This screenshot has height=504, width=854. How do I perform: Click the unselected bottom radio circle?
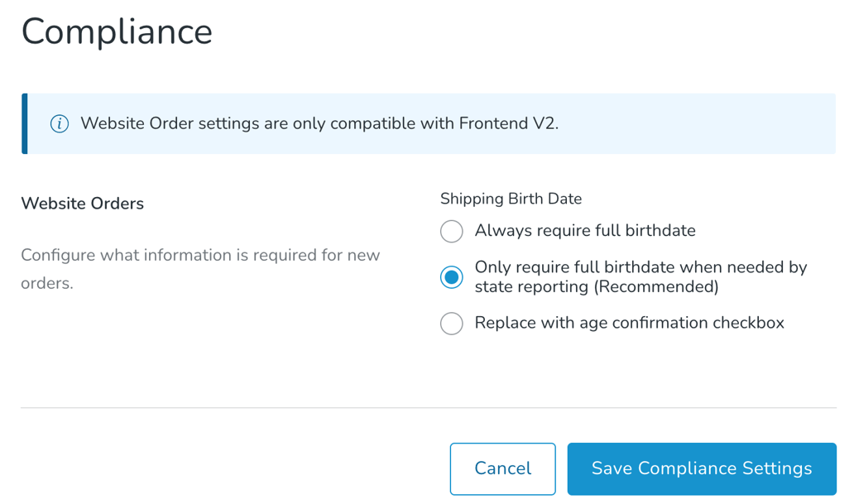451,324
